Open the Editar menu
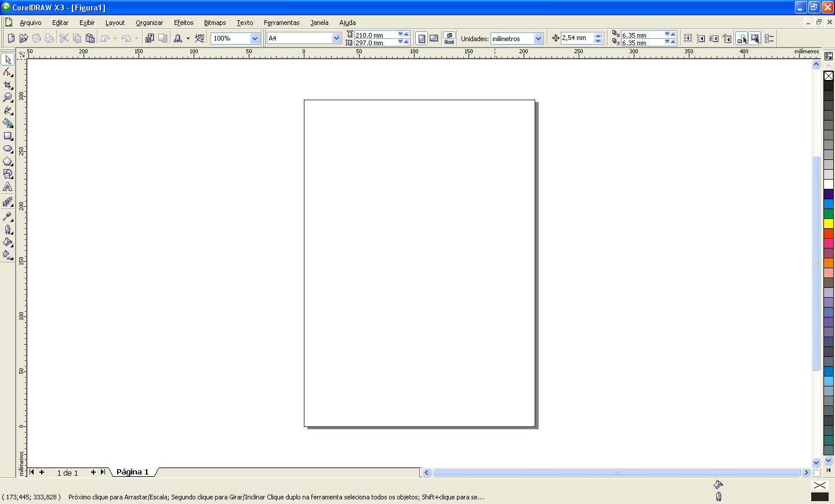The height and width of the screenshot is (504, 835). pos(60,23)
